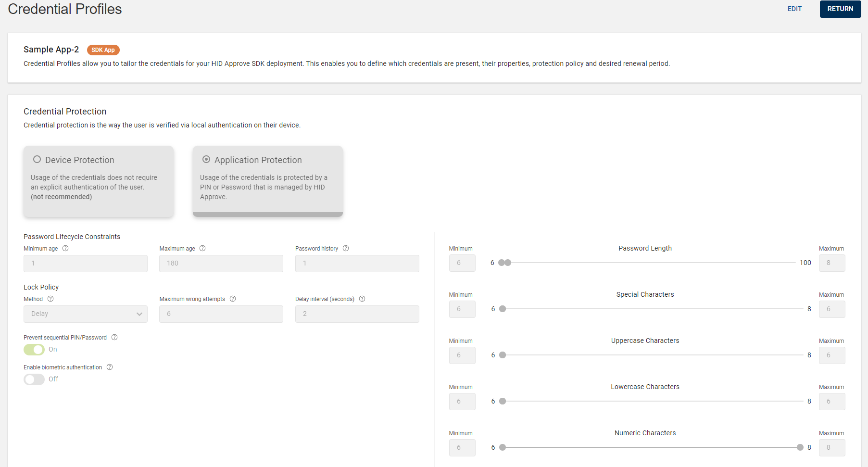Viewport: 868px width, 467px height.
Task: Enable the biometric authentication switch
Action: (34, 379)
